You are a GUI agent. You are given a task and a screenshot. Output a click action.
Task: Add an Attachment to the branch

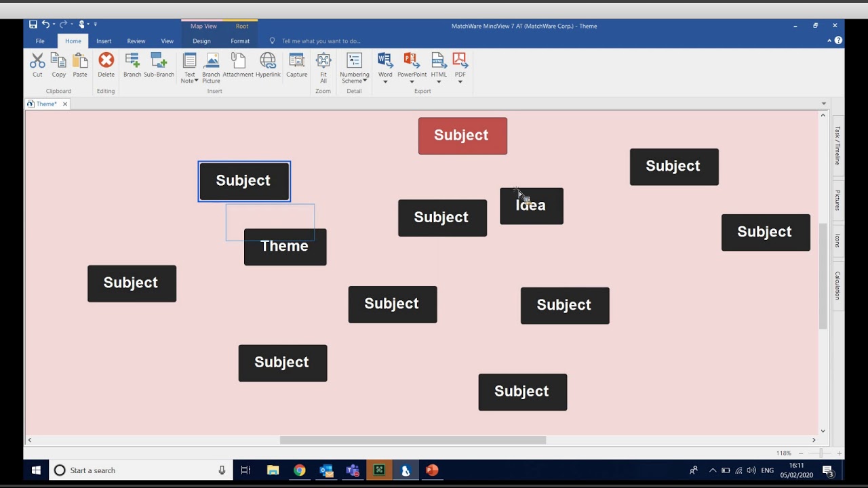point(238,66)
